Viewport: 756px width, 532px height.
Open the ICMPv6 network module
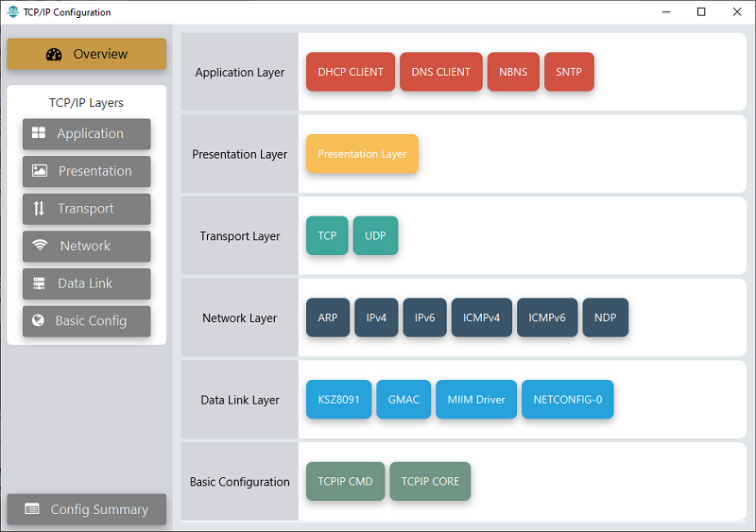[x=547, y=317]
